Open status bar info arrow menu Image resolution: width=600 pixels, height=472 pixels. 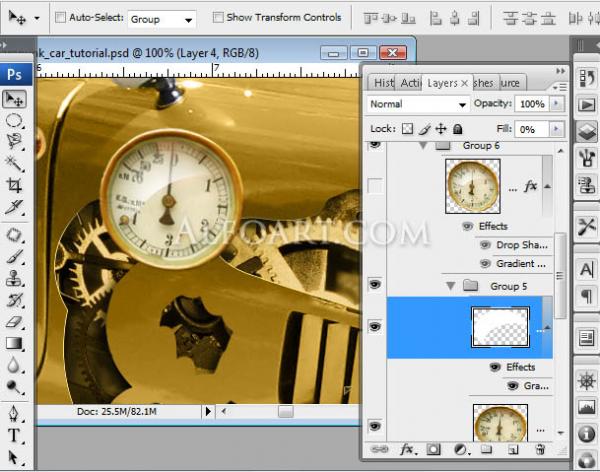(208, 412)
